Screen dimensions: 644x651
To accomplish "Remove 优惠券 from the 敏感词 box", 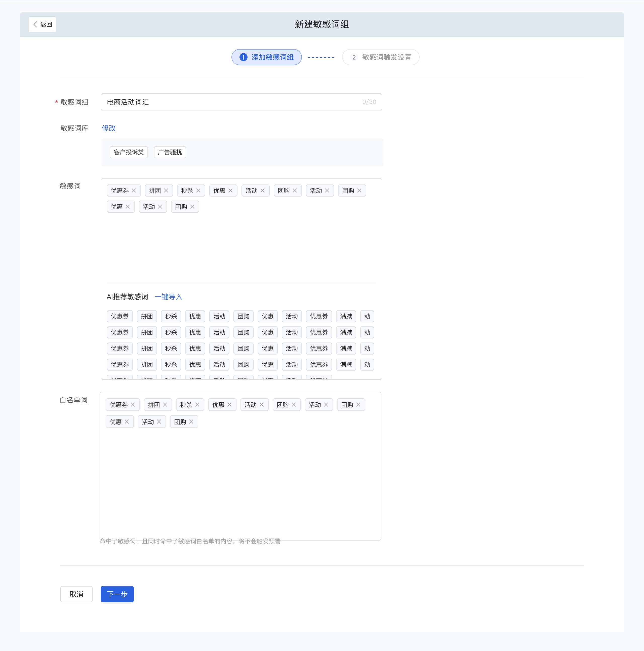I will 134,191.
